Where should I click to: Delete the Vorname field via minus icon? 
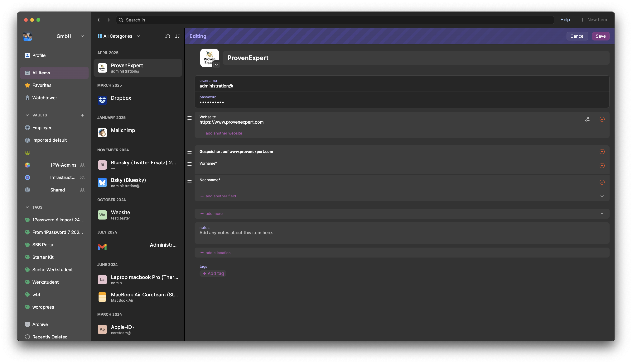[x=602, y=166]
